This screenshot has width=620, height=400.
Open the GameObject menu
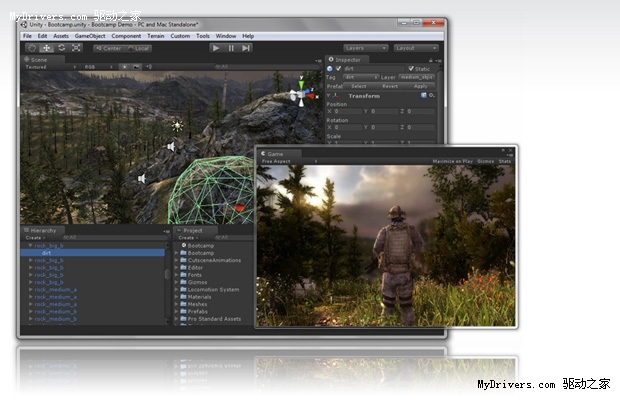pos(90,36)
